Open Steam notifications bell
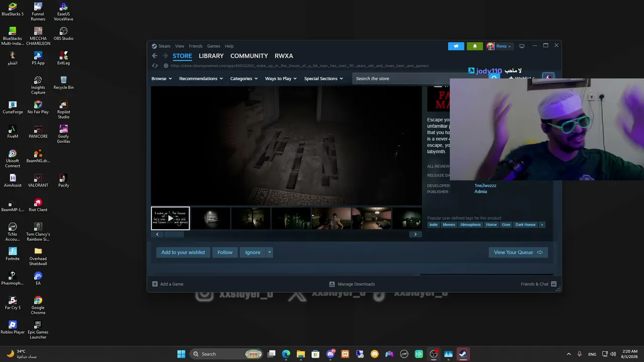 474,46
